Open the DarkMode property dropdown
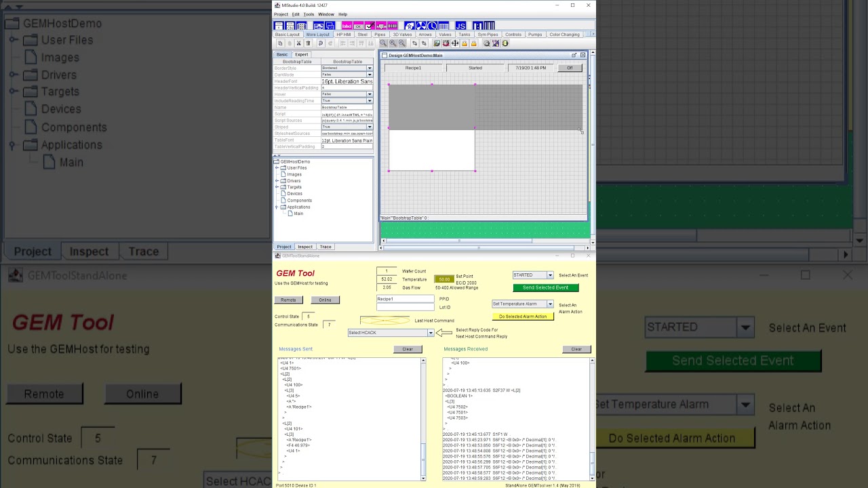868x488 pixels. click(370, 75)
